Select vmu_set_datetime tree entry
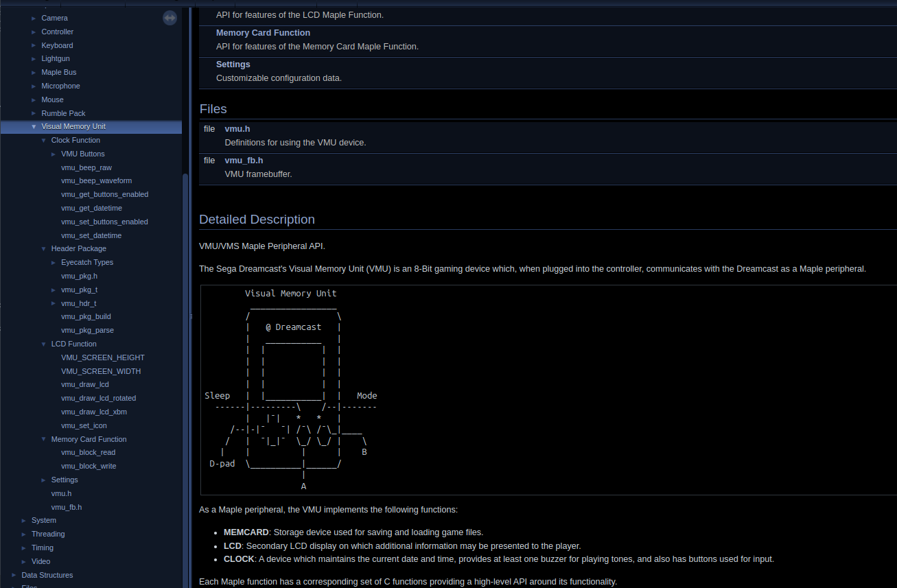This screenshot has width=897, height=588. coord(91,235)
